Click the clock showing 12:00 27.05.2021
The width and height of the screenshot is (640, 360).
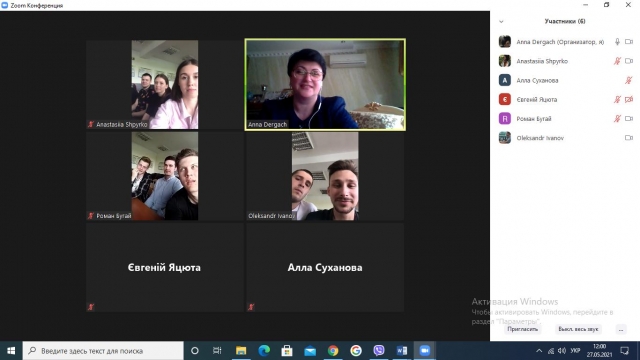pos(599,351)
